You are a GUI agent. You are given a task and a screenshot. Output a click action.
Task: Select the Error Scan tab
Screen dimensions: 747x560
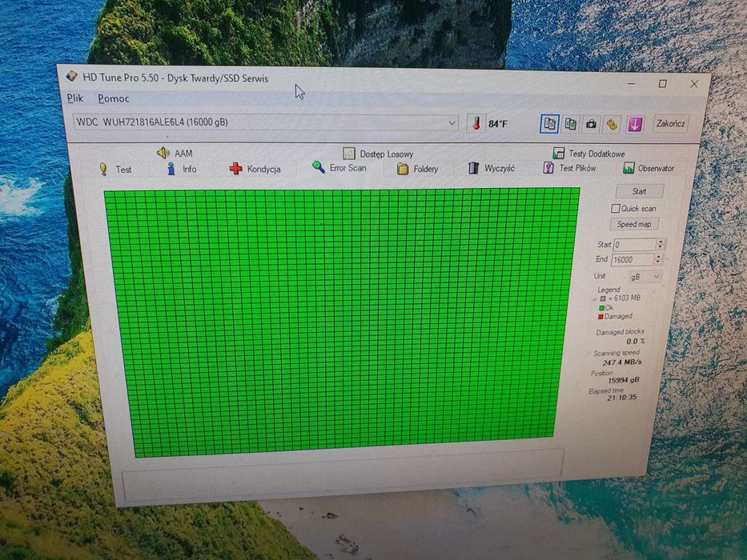click(x=339, y=168)
